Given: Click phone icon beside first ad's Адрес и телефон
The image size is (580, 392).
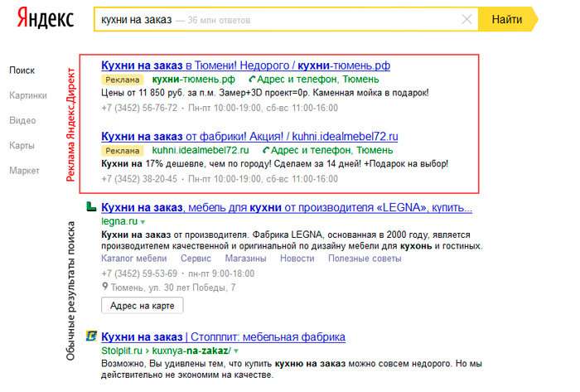Looking at the screenshot, I should [252, 79].
